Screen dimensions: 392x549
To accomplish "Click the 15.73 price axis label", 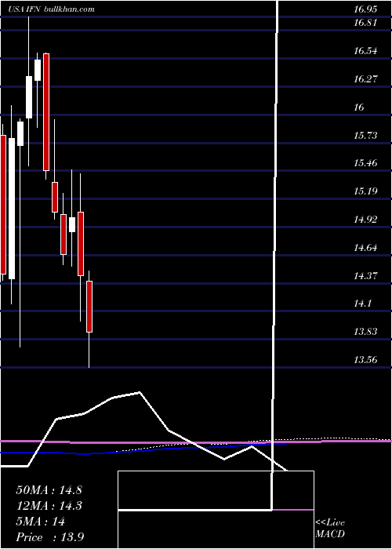I will tap(365, 135).
